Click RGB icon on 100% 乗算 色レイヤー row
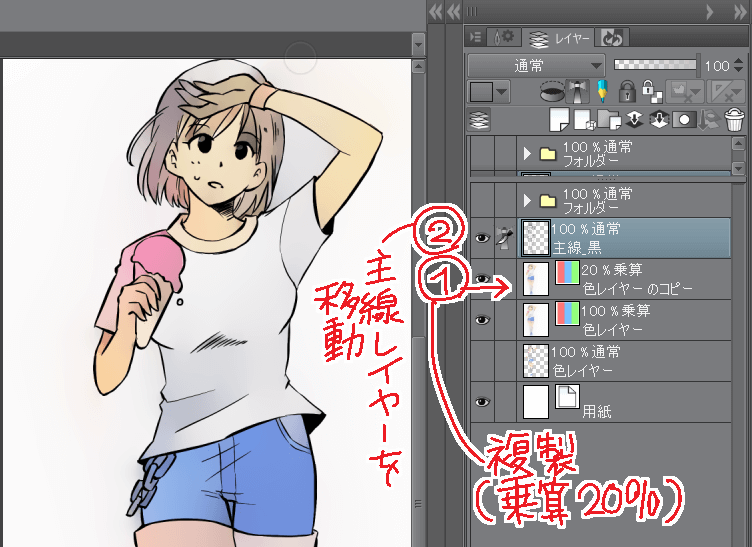The height and width of the screenshot is (547, 752). (x=567, y=313)
